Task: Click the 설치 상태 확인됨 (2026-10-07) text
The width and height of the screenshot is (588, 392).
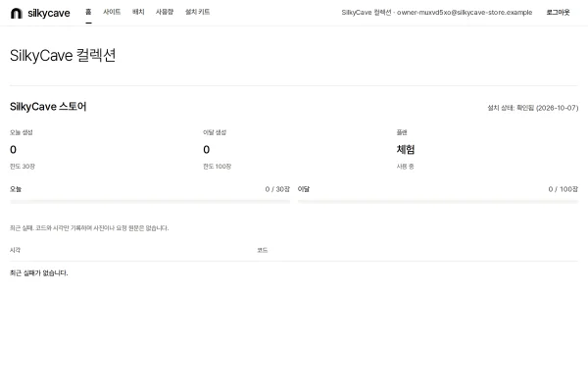Action: (533, 108)
